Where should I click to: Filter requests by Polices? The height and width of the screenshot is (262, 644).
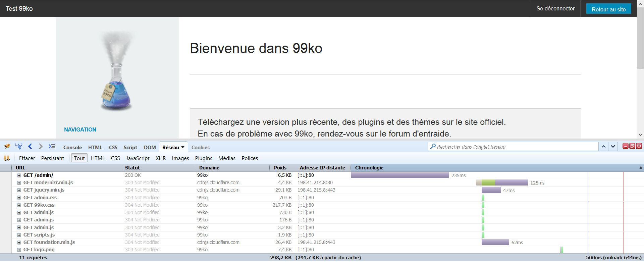point(250,158)
